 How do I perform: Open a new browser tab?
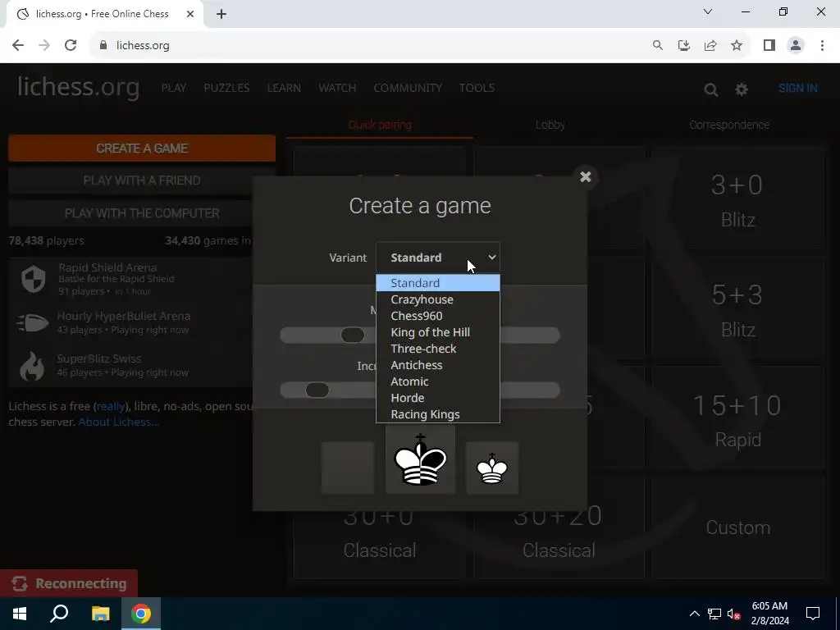[x=221, y=14]
